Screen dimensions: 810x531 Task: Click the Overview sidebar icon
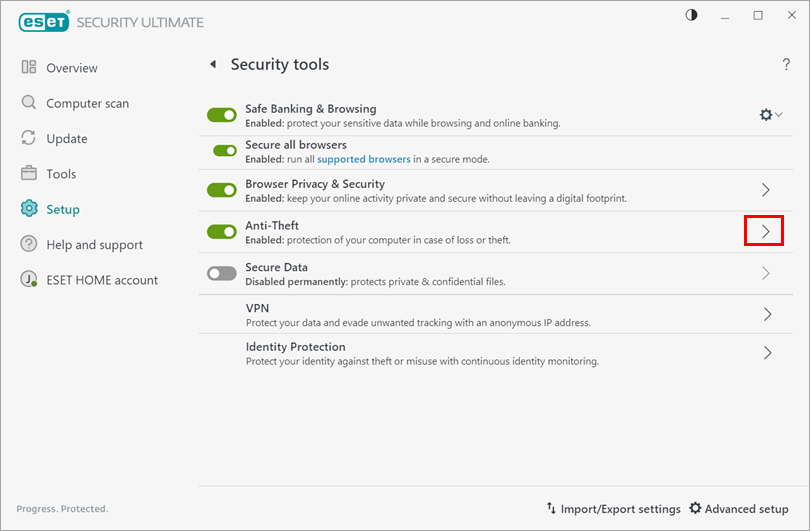coord(29,68)
